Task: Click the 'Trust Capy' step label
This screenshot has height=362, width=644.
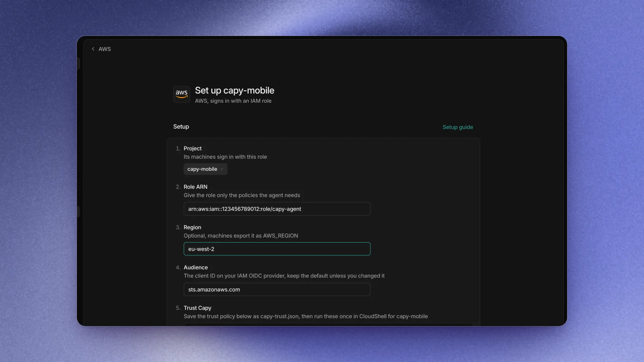Action: [197, 308]
